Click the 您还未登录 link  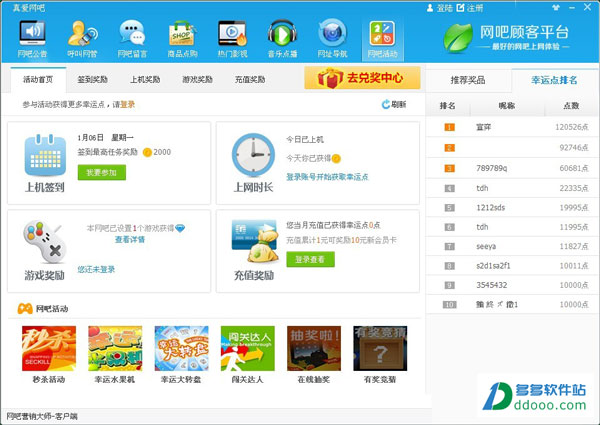(x=96, y=269)
